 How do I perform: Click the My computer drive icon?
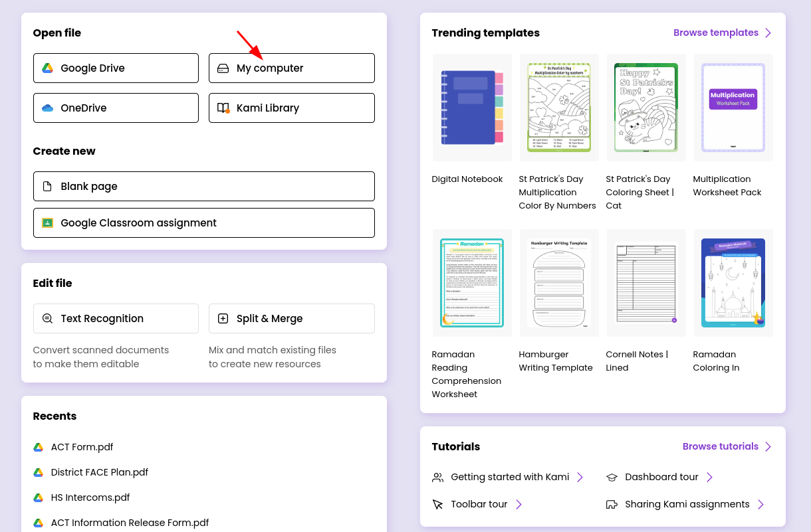point(223,68)
